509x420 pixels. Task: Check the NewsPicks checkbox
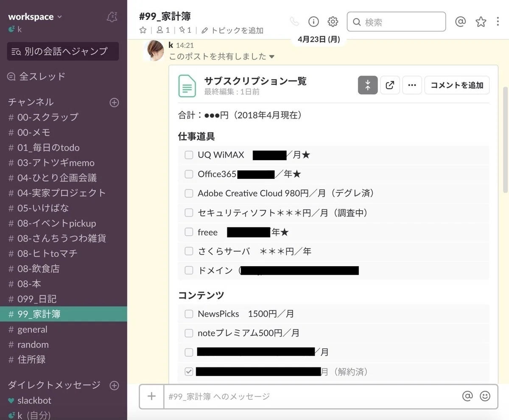click(189, 314)
